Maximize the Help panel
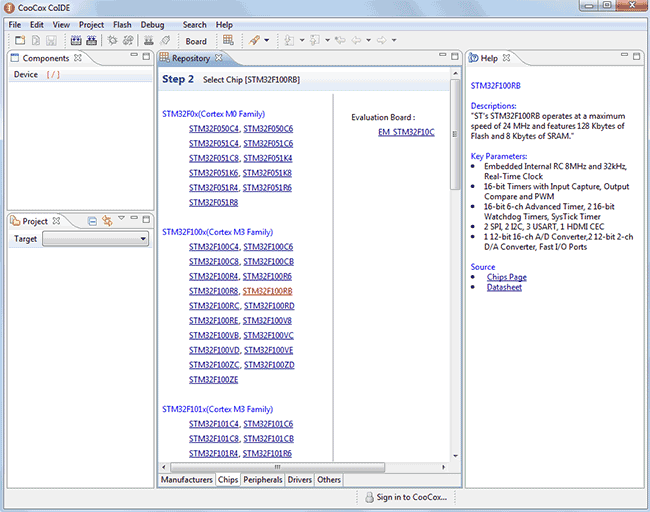 coord(636,56)
